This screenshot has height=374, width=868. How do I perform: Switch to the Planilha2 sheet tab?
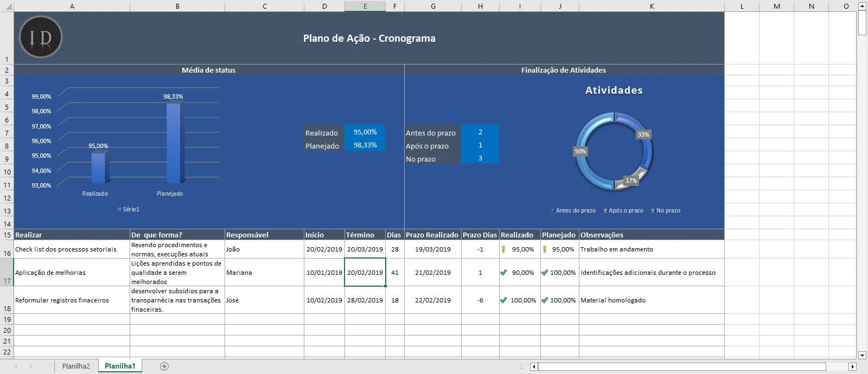(76, 366)
